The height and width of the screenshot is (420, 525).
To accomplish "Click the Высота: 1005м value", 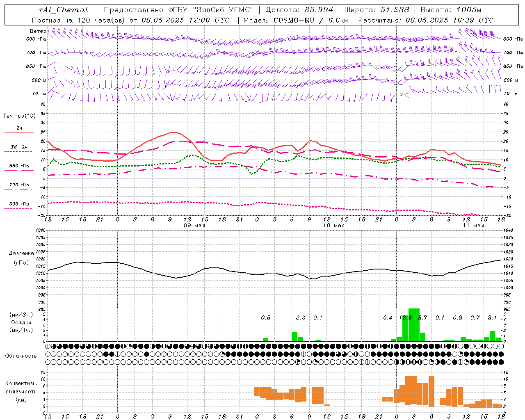I will click(450, 10).
